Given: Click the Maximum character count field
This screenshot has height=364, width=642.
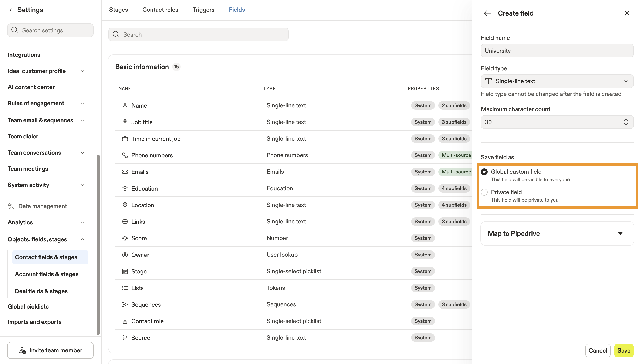Looking at the screenshot, I should (557, 122).
